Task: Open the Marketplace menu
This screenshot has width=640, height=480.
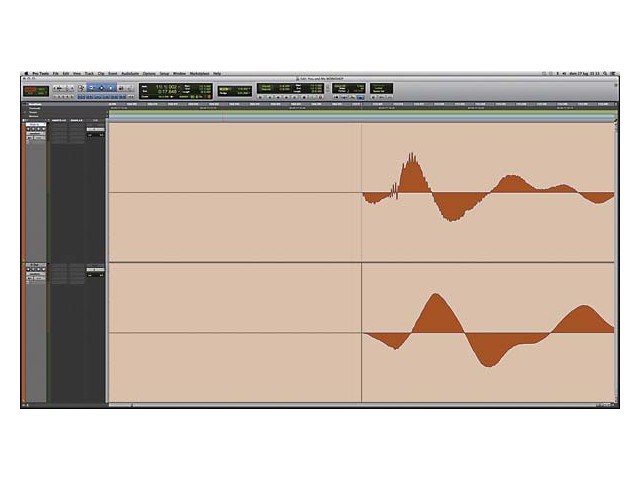Action: 199,73
